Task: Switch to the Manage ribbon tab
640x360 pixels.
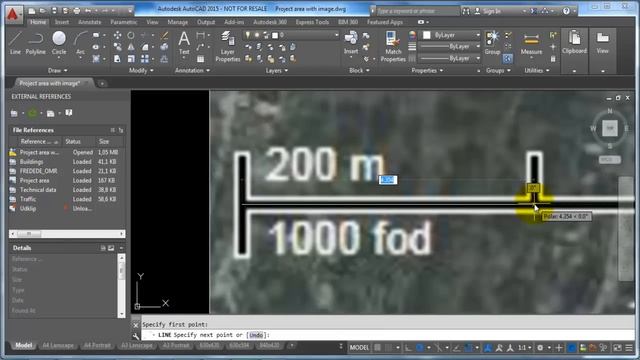Action: tap(178, 22)
